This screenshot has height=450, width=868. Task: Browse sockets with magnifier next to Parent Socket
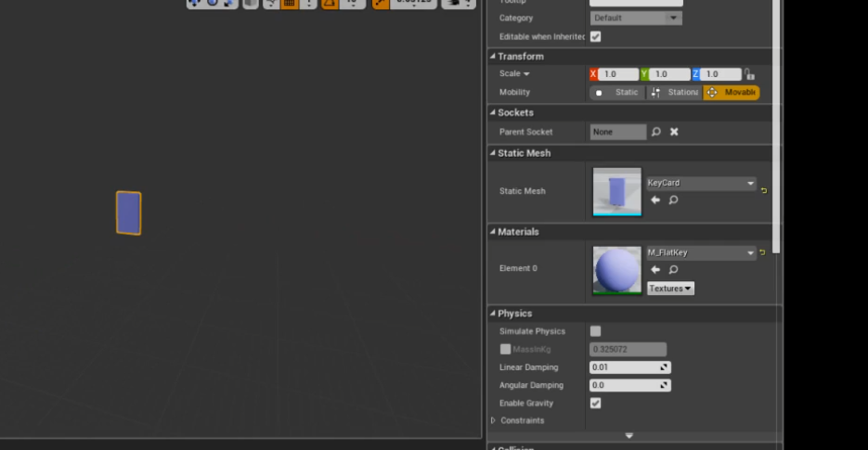pyautogui.click(x=656, y=132)
